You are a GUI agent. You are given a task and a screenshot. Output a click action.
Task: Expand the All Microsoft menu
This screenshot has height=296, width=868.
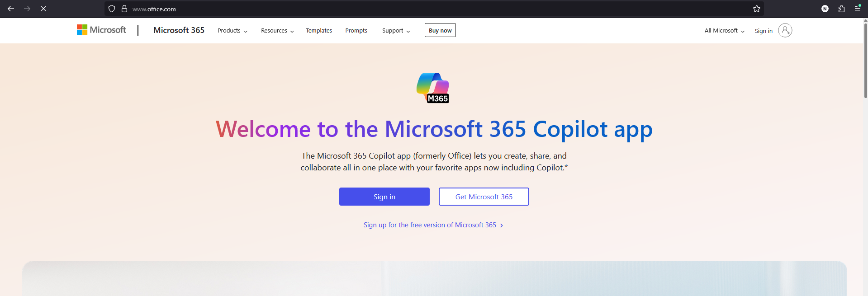[x=725, y=31]
